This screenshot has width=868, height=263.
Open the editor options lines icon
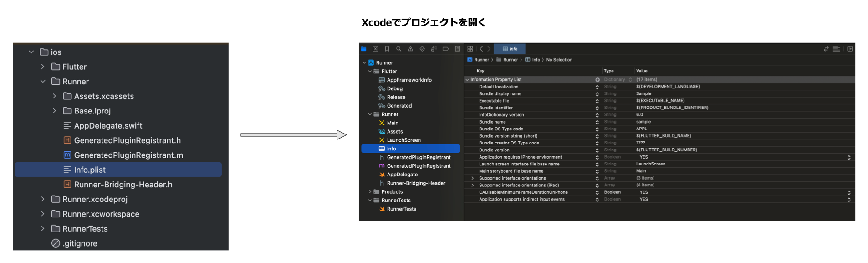pos(837,49)
